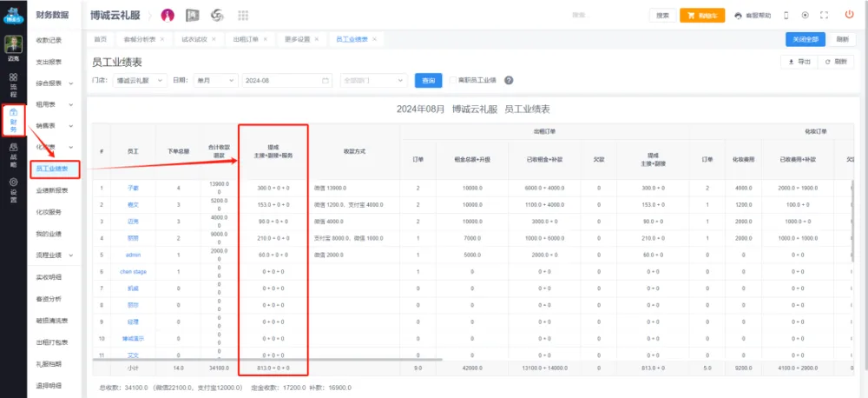Image resolution: width=868 pixels, height=398 pixels.
Task: Click the mobile phone icon in header
Action: coord(786,15)
